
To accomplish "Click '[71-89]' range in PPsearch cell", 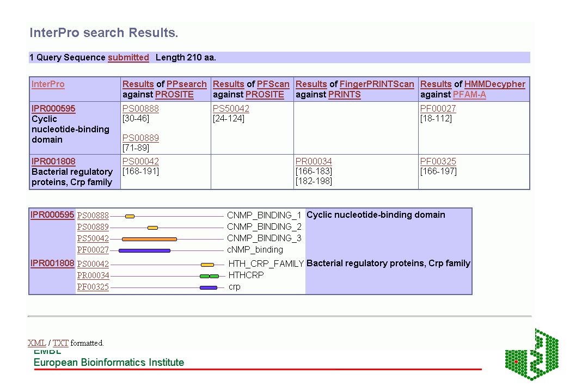I will 136,148.
